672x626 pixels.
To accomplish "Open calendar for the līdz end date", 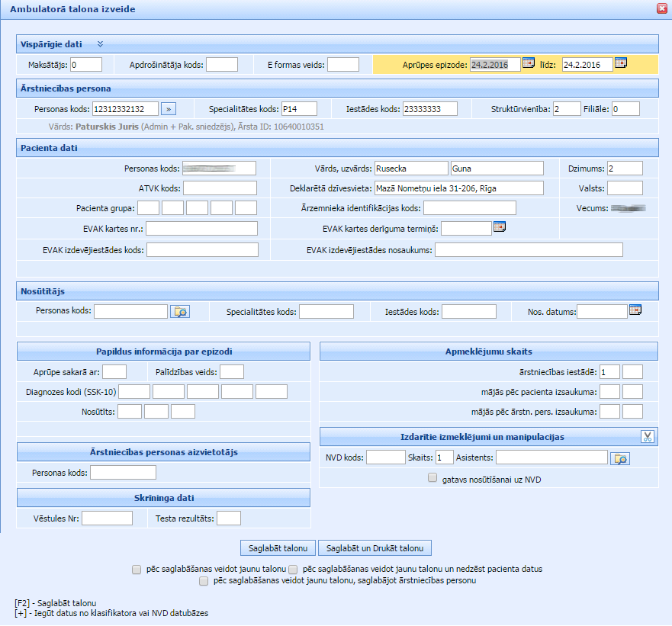I will [x=620, y=63].
